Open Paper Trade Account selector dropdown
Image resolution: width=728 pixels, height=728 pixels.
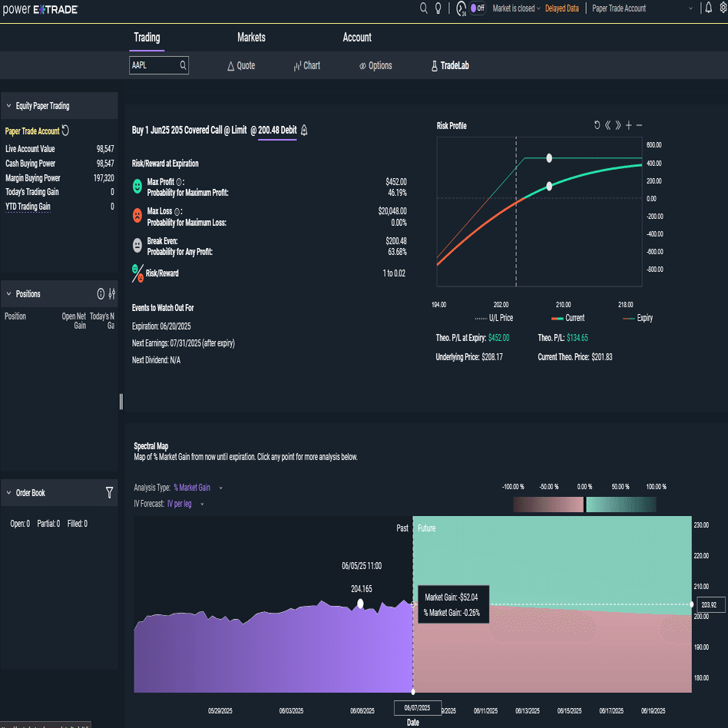point(642,8)
